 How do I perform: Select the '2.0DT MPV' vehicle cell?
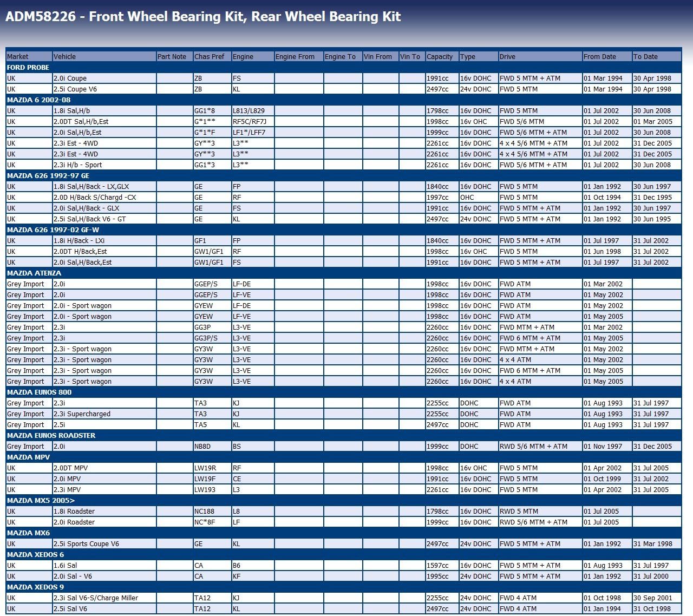point(104,468)
